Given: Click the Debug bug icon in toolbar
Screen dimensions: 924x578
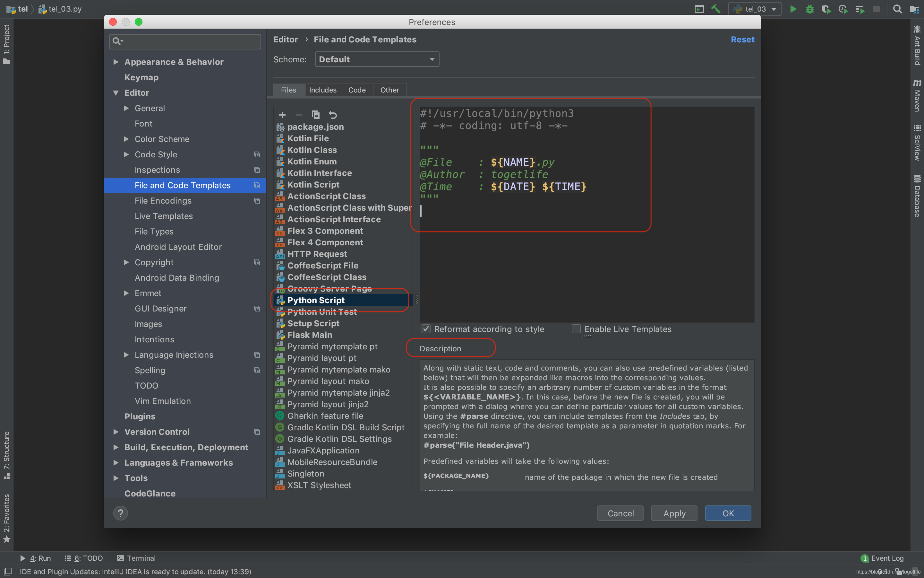Looking at the screenshot, I should coord(809,9).
